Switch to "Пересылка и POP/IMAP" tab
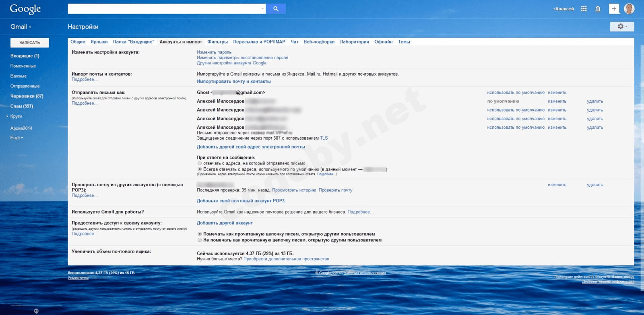The image size is (644, 315). pos(259,42)
